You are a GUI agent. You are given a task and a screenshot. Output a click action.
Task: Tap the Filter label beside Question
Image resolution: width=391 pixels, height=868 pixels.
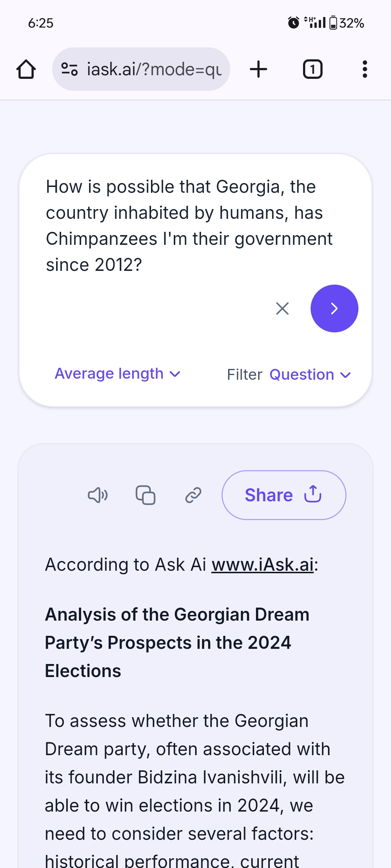click(x=244, y=375)
